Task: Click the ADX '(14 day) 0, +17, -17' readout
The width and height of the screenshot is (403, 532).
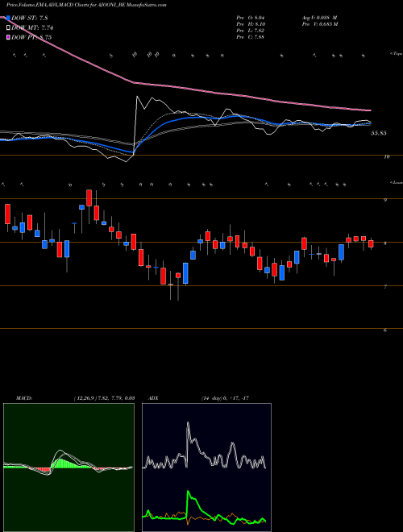Action: click(x=225, y=398)
